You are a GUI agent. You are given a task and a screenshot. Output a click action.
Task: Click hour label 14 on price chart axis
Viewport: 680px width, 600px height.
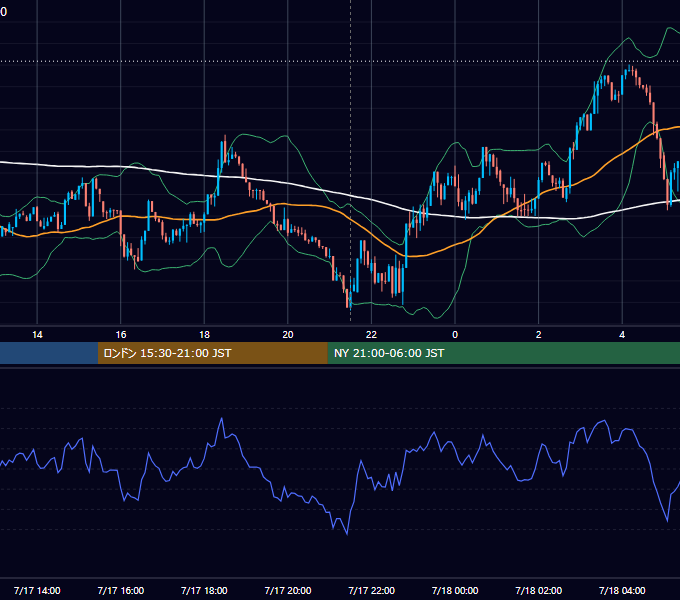click(37, 335)
